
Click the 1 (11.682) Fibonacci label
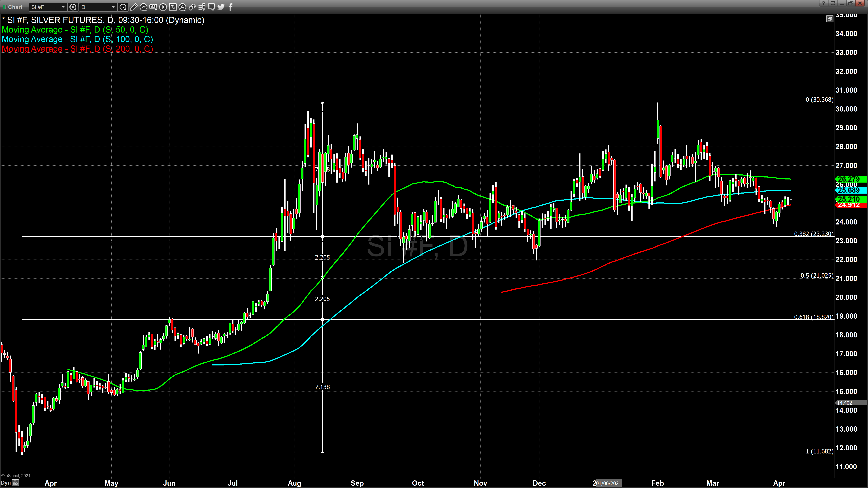point(820,451)
